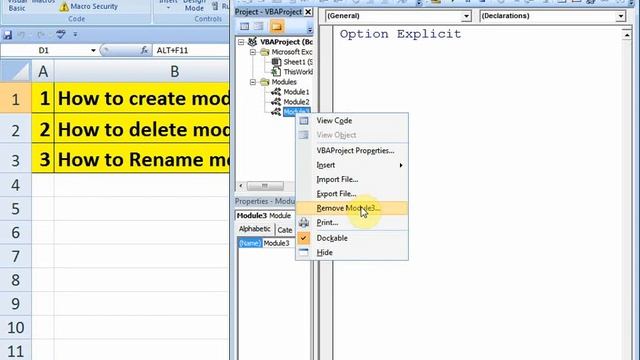
Task: Select Sheet1 label in project tree
Action: [298, 62]
